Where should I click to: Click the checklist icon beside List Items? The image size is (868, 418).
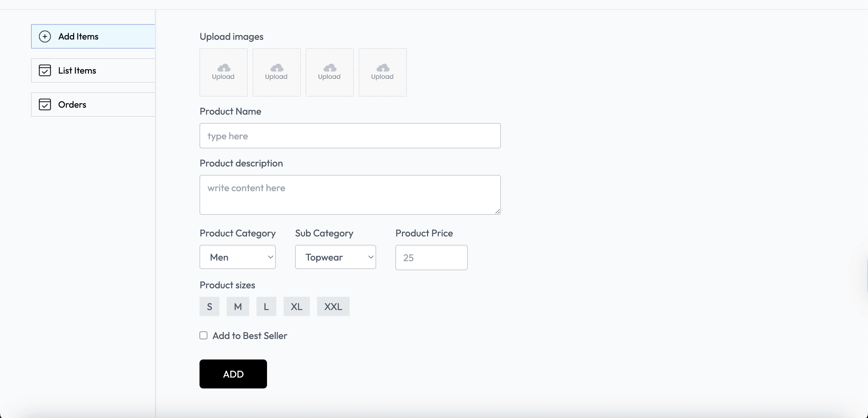(x=45, y=70)
